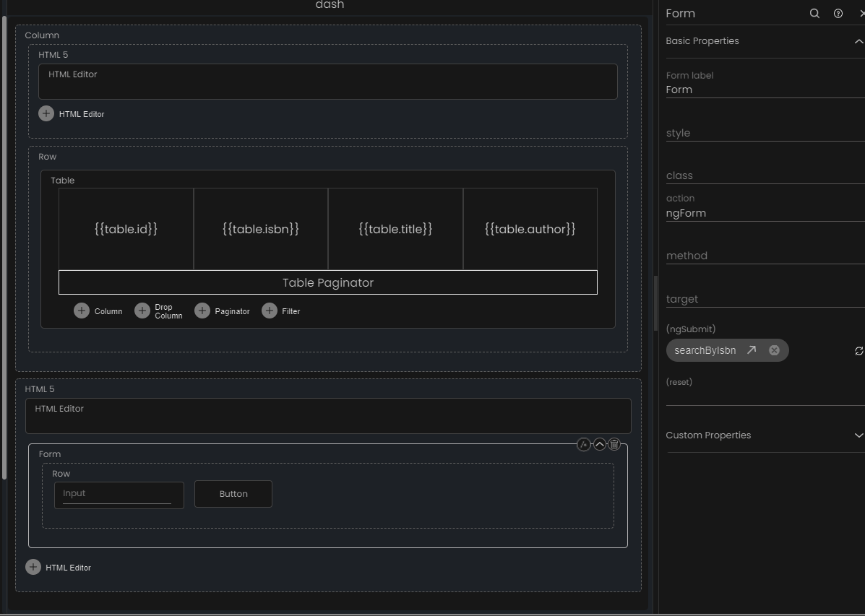
Task: Select the lower HTML Editor box
Action: [x=328, y=416]
